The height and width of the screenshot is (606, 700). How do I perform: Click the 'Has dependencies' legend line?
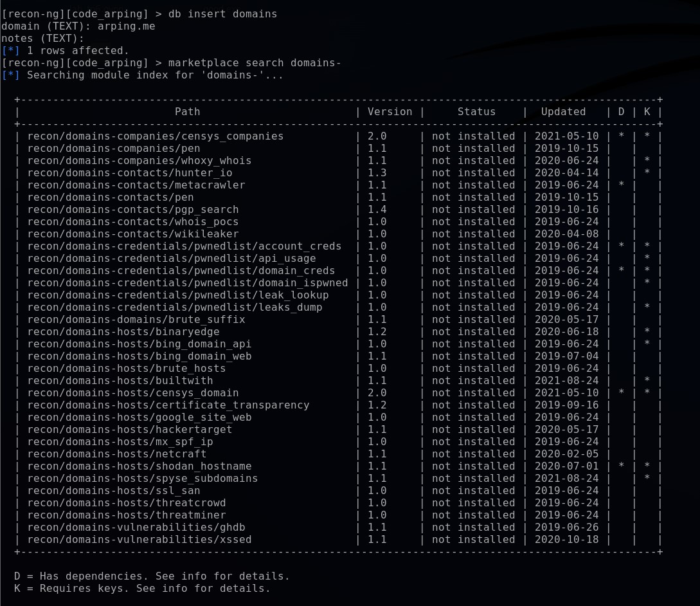pyautogui.click(x=152, y=576)
